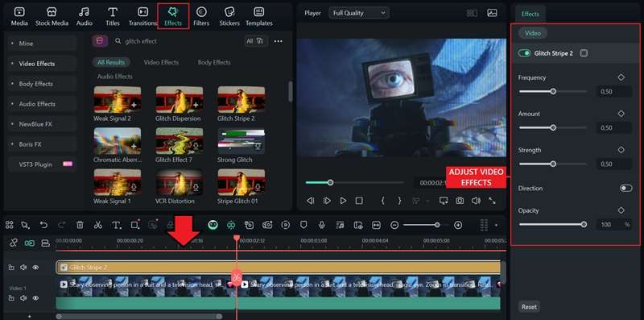Viewport: 644px width, 320px height.
Task: Select the Weak Signal 2 effect thumbnail
Action: (x=117, y=99)
